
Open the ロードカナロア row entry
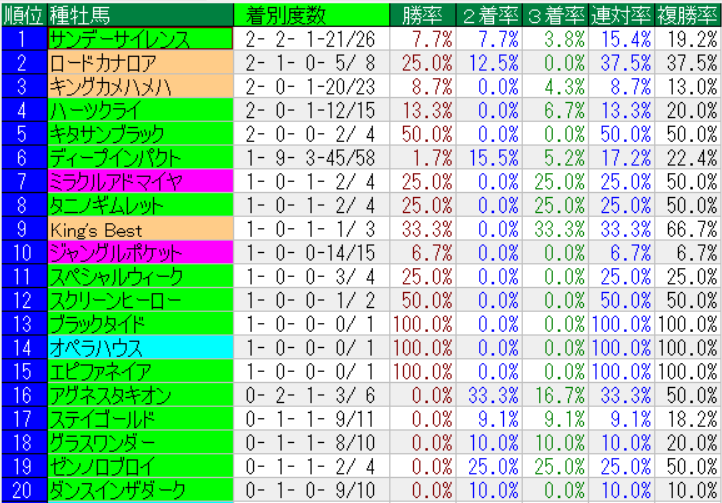click(140, 62)
